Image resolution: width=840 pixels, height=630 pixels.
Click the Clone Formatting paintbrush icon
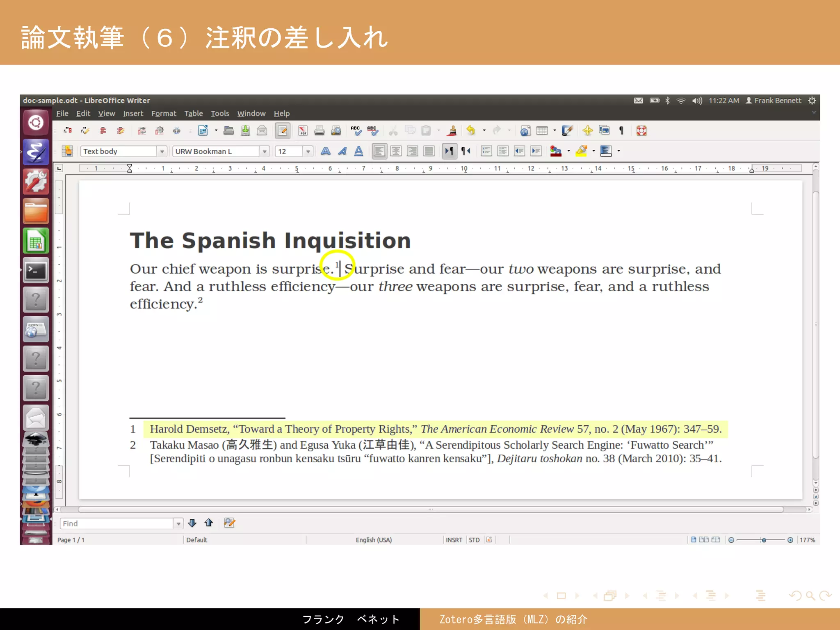452,130
